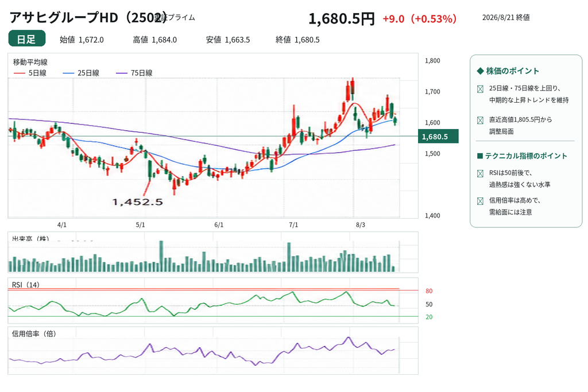Click the large 1,680.5円 price

click(x=341, y=19)
